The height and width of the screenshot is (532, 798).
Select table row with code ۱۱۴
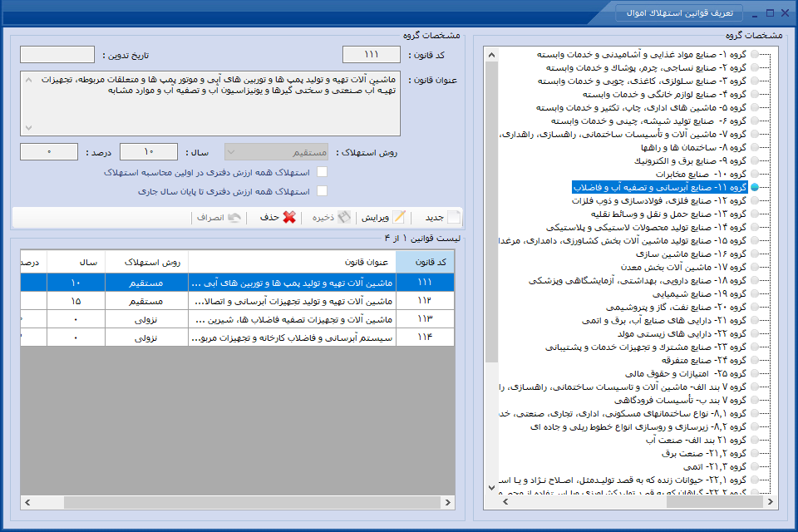tap(237, 337)
